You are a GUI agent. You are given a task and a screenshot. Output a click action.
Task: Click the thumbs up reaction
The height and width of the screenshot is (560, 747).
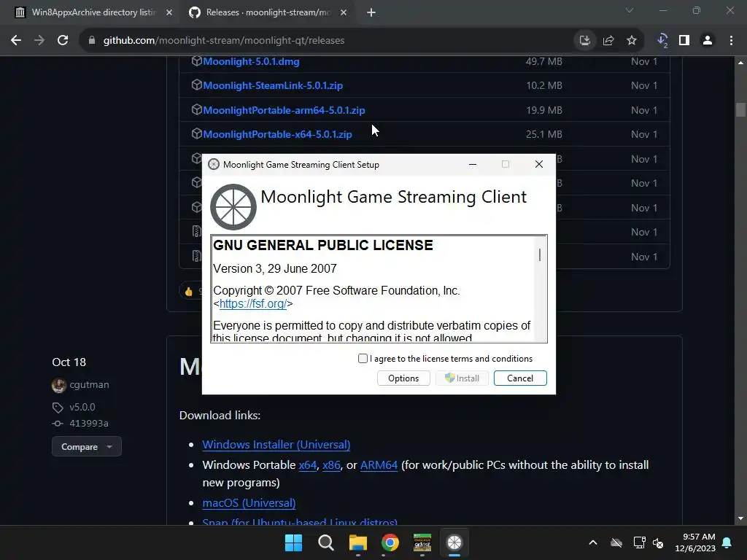pyautogui.click(x=190, y=291)
